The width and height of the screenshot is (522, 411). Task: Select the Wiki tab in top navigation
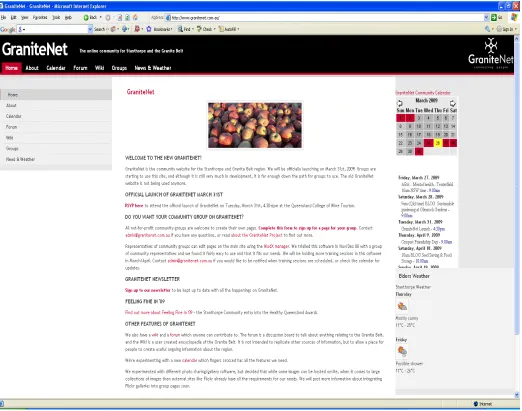click(99, 68)
